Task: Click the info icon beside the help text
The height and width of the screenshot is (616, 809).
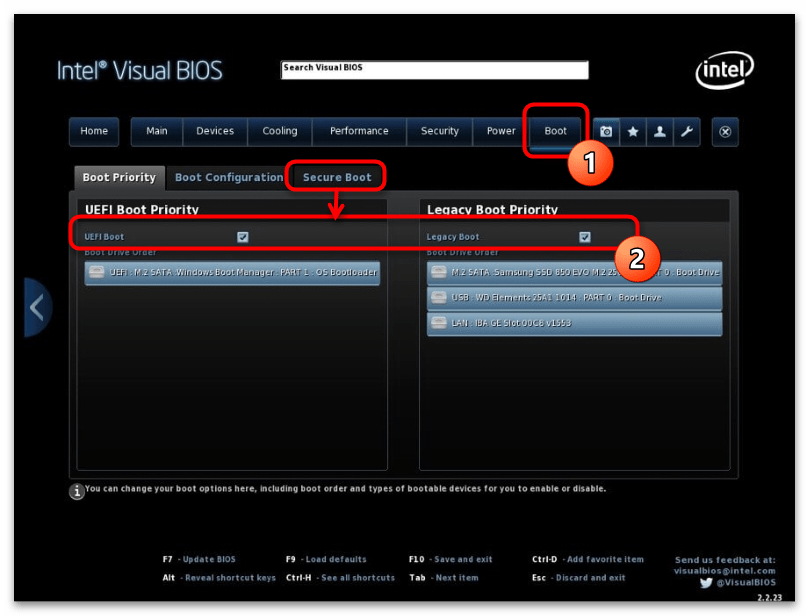Action: pyautogui.click(x=77, y=491)
